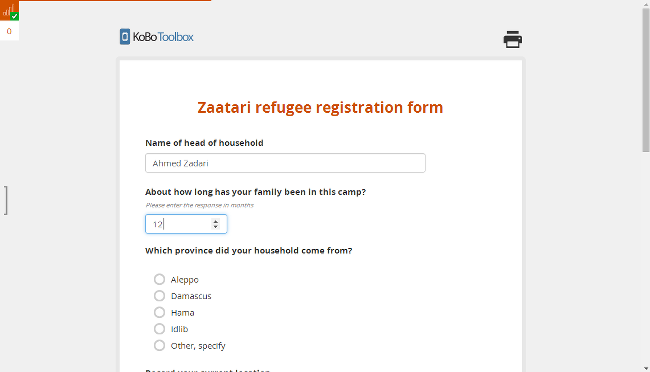Focus the Name of head of household field
The height and width of the screenshot is (372, 650).
click(285, 163)
